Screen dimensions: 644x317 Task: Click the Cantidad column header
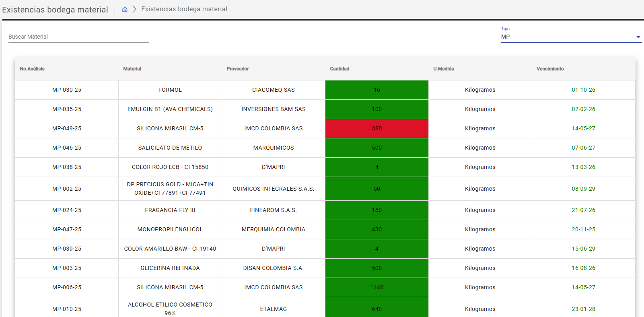[x=339, y=69]
